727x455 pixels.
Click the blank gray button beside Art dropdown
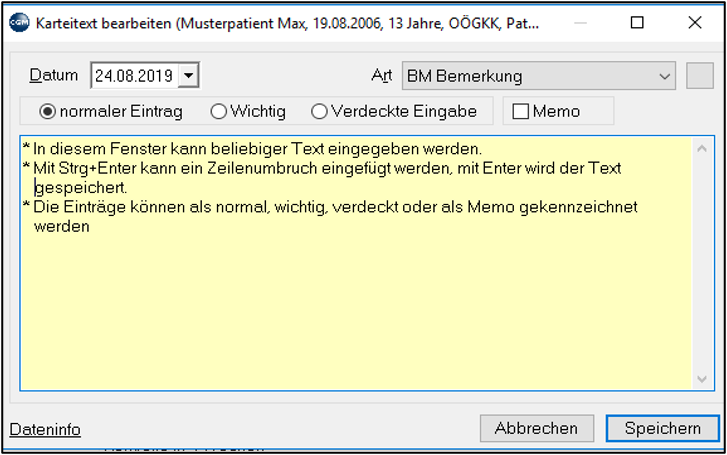700,76
